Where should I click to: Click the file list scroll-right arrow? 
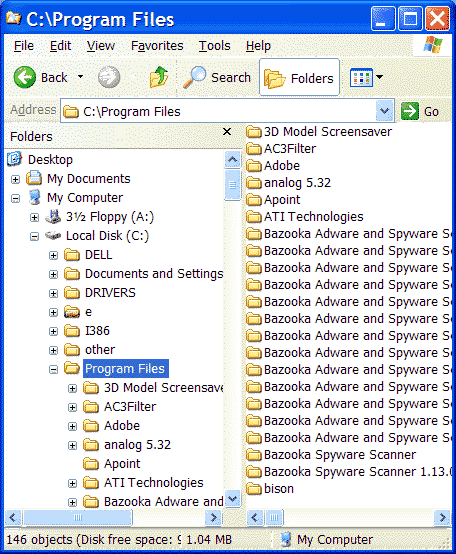442,518
